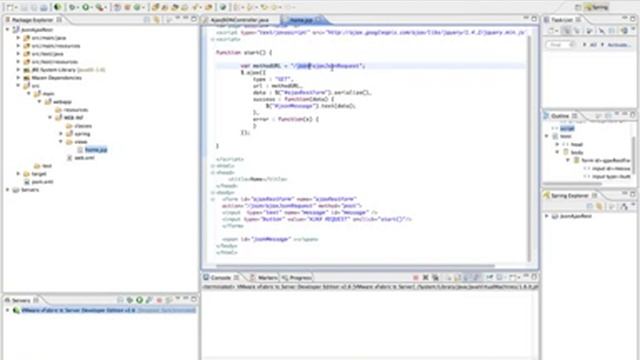Click the Clear Console icon
The width and height of the screenshot is (640, 360).
pyautogui.click(x=449, y=278)
